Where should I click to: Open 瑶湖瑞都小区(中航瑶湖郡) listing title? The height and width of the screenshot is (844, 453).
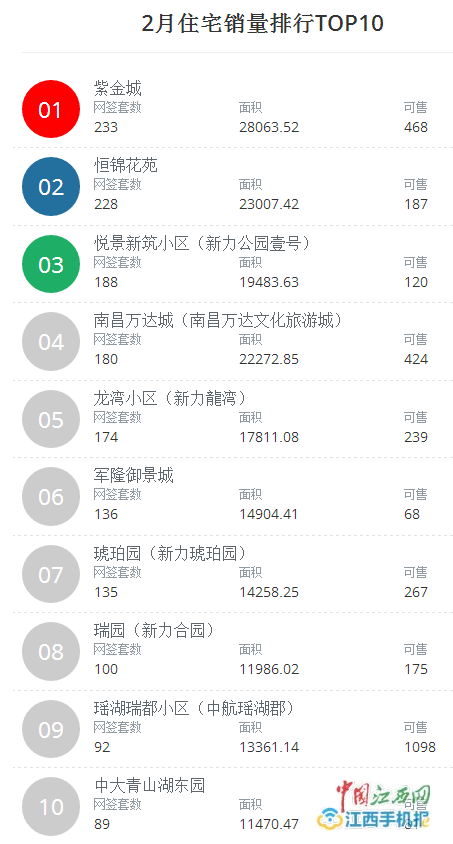click(194, 708)
